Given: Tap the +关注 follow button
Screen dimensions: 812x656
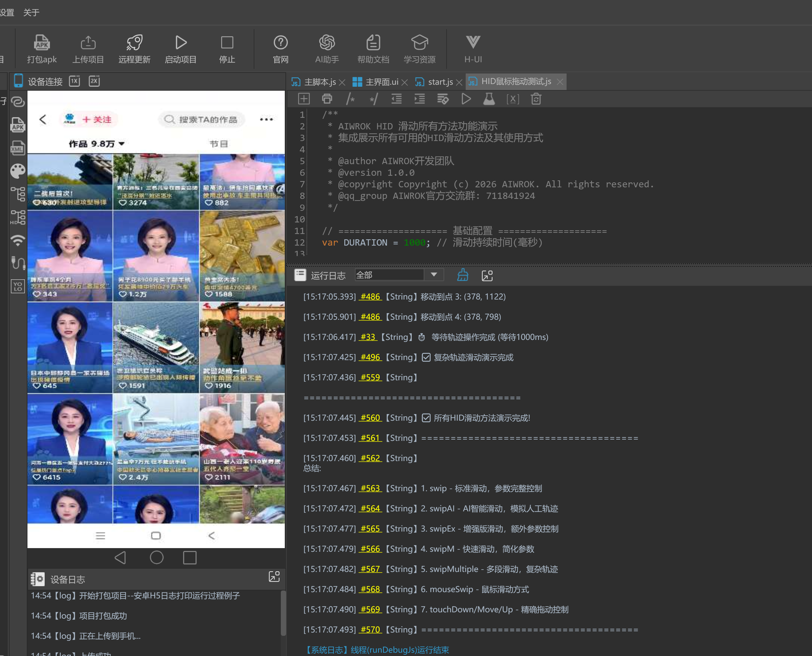Looking at the screenshot, I should pyautogui.click(x=97, y=119).
